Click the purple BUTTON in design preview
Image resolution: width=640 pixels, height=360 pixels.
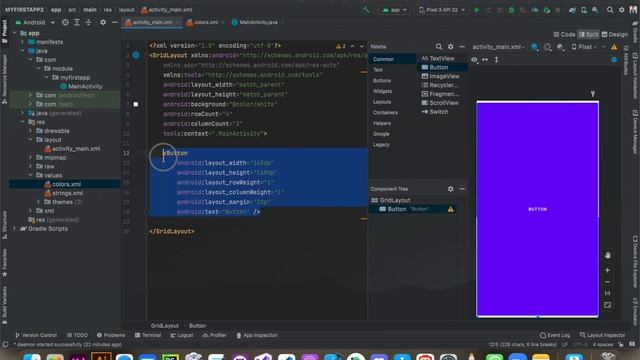click(538, 209)
